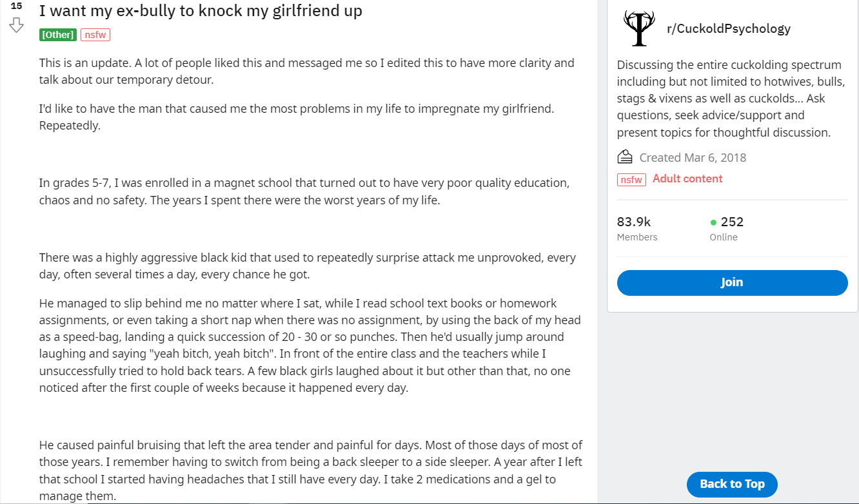Click the paragraph starting "This is an update"
Screen dimensions: 859x504
306,72
